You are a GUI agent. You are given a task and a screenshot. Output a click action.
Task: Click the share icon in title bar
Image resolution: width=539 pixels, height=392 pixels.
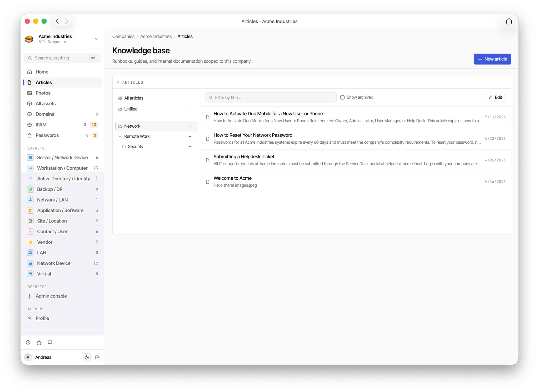point(509,21)
